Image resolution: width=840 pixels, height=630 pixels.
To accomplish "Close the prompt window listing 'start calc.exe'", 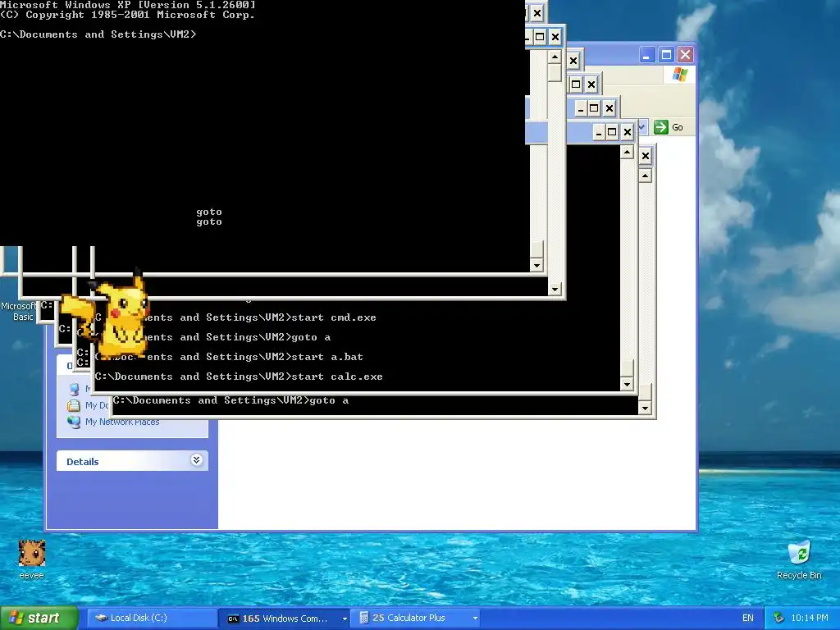I will (628, 132).
